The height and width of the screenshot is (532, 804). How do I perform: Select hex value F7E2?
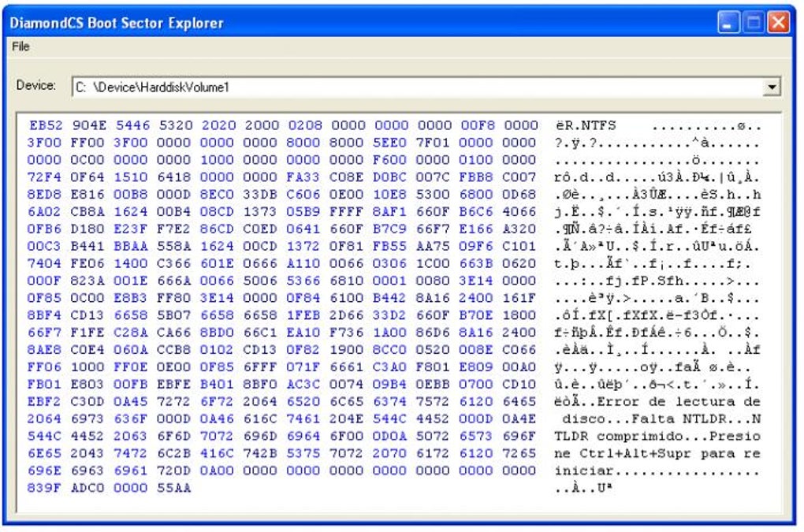175,229
